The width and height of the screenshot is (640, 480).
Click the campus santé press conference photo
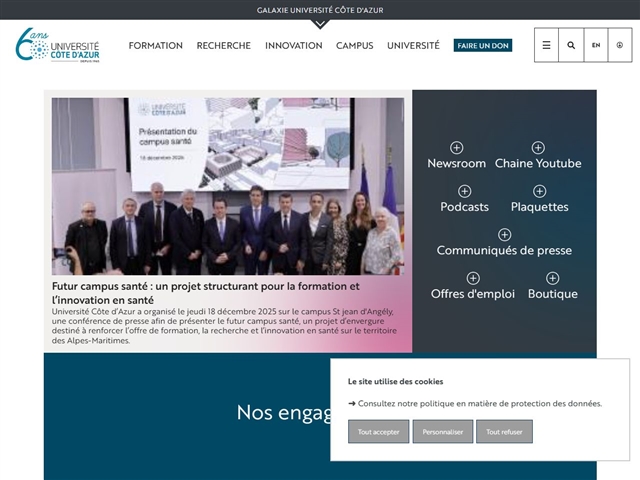click(228, 186)
